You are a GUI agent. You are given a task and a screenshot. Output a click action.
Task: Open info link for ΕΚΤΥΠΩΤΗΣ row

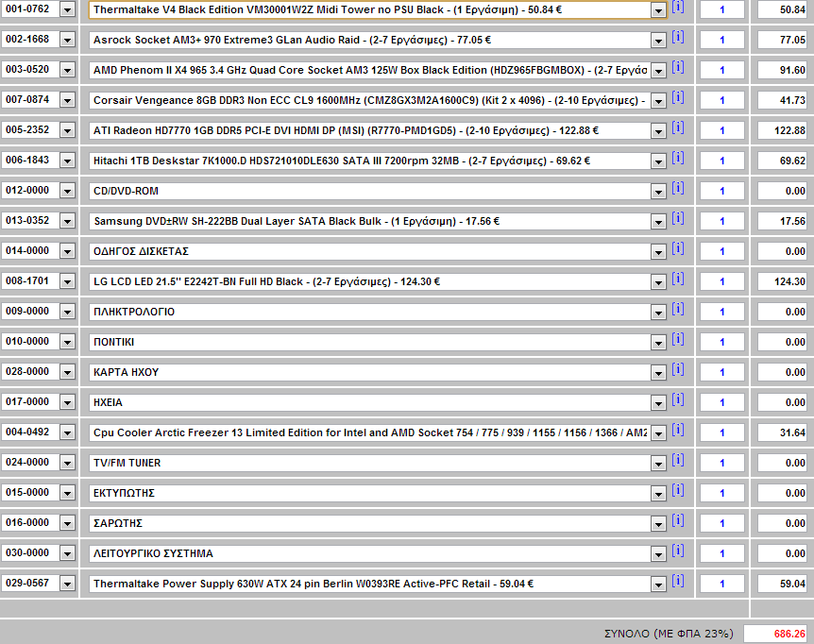tap(678, 490)
